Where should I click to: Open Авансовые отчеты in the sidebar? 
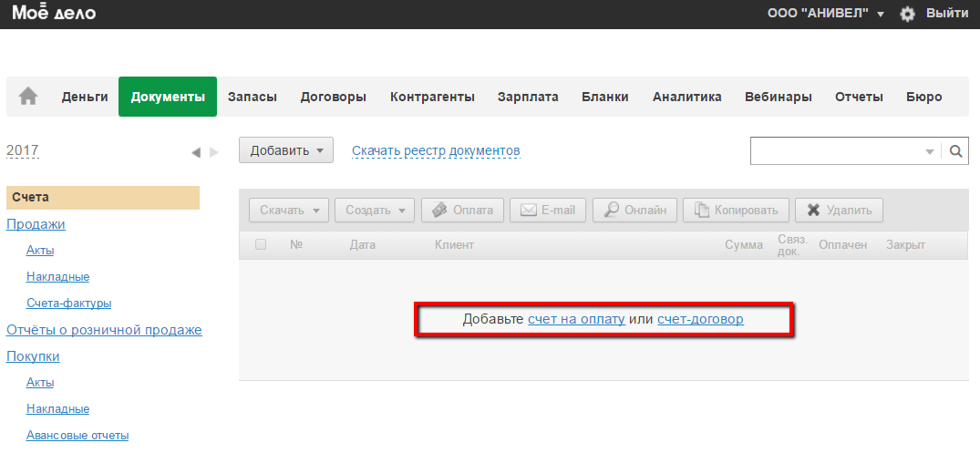77,436
